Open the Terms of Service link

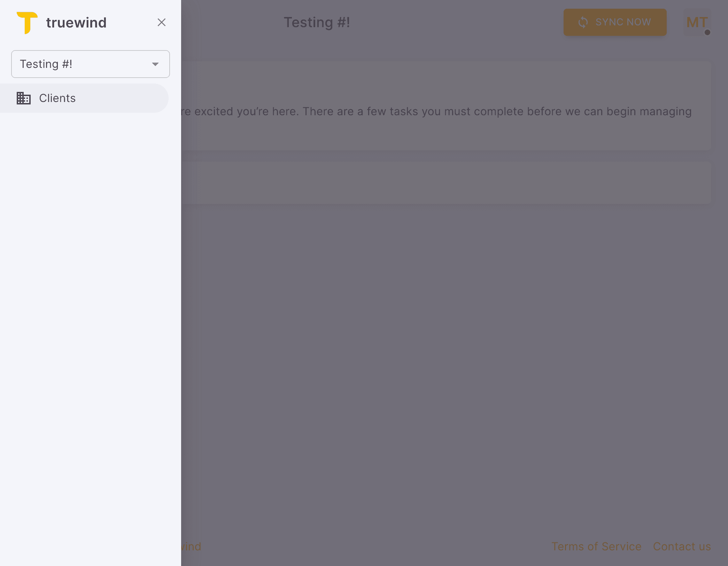596,547
